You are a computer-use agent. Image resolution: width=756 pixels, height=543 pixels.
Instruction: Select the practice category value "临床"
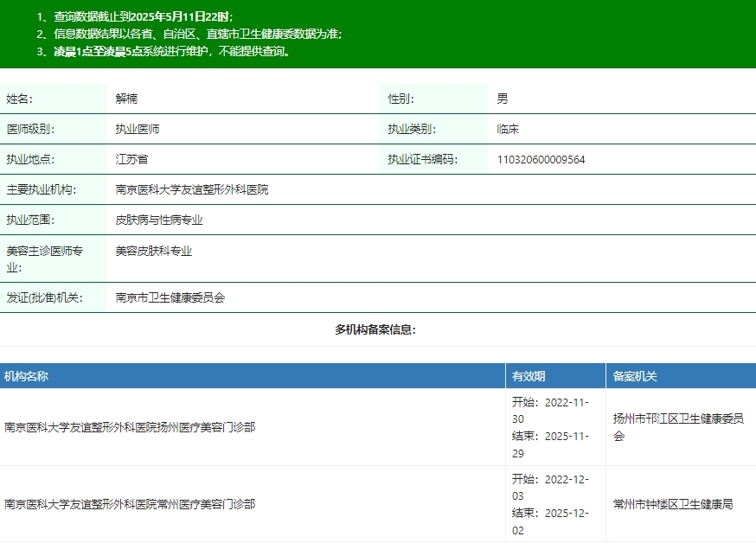coord(508,129)
